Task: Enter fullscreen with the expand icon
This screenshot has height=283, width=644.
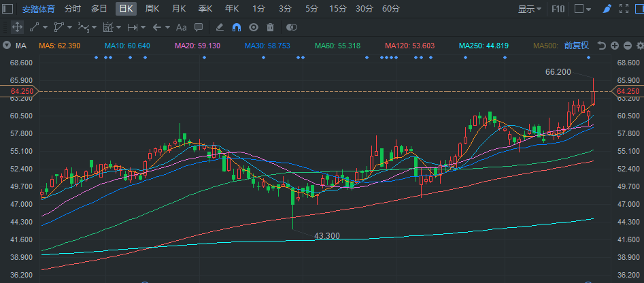Action: point(624,9)
